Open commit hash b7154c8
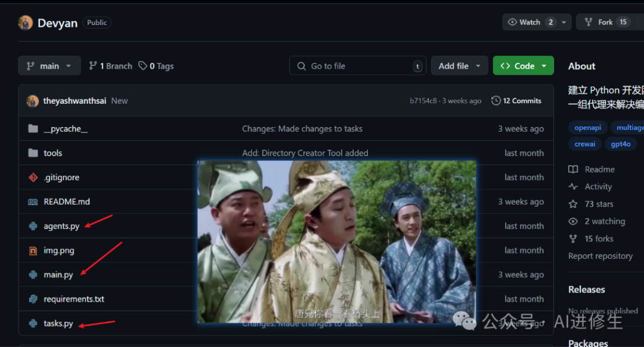Screen dimensions: 644x347 pyautogui.click(x=423, y=101)
